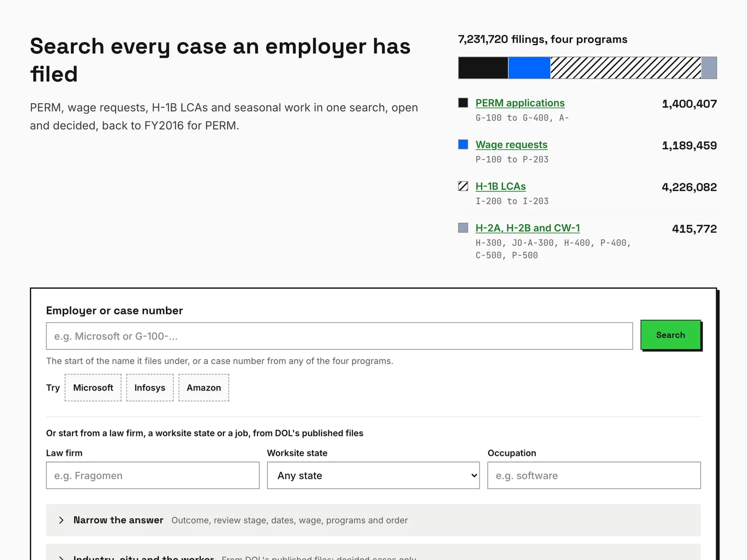Click the black segment of the filings bar
The width and height of the screenshot is (747, 560).
pyautogui.click(x=483, y=68)
